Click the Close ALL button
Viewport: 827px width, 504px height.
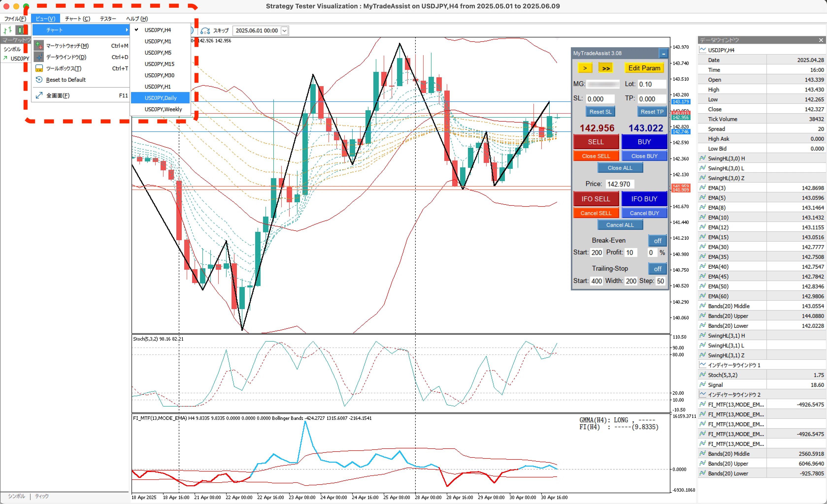pyautogui.click(x=620, y=168)
